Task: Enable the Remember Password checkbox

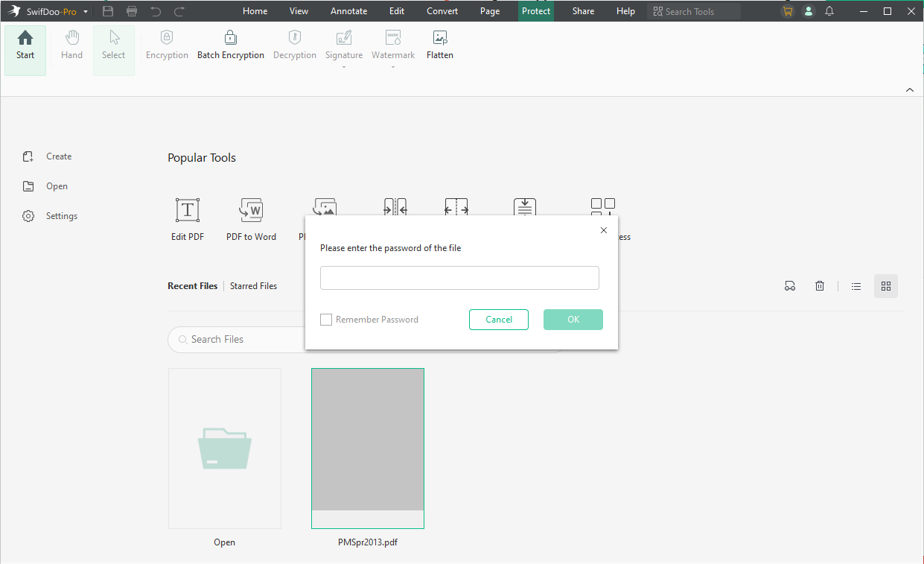Action: pyautogui.click(x=326, y=320)
